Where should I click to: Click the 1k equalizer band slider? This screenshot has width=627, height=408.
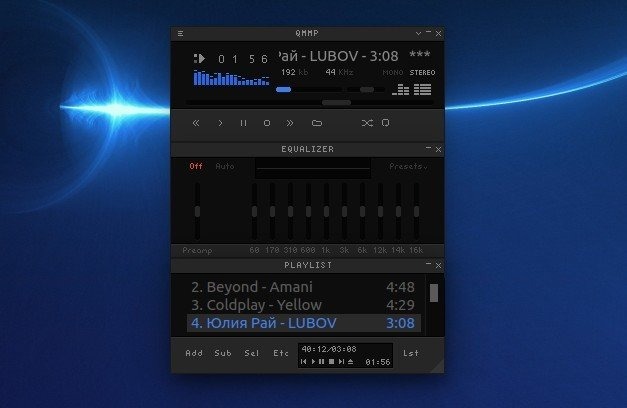click(x=326, y=211)
